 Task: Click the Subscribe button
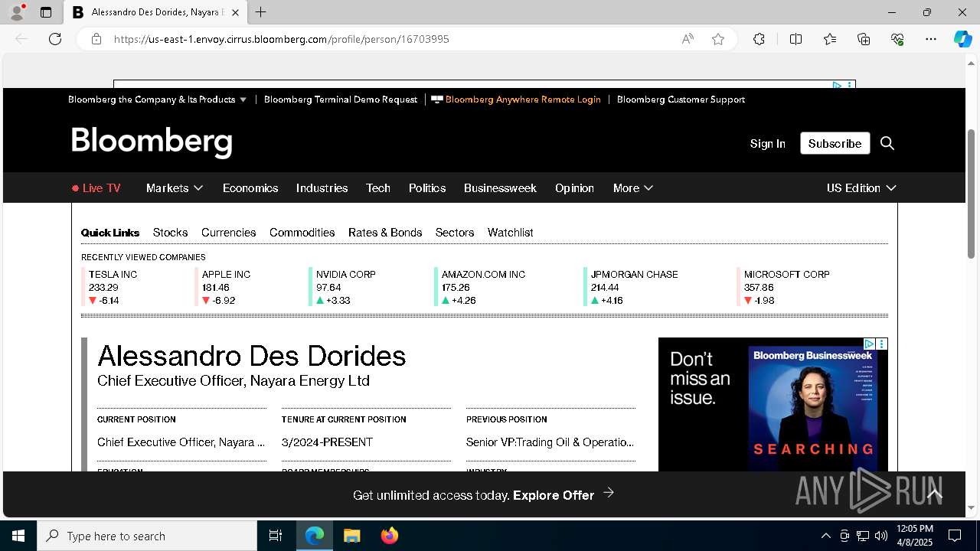tap(835, 143)
